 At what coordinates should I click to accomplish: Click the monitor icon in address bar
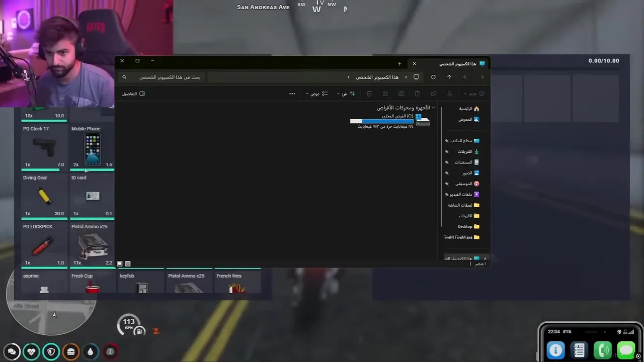[x=416, y=77]
